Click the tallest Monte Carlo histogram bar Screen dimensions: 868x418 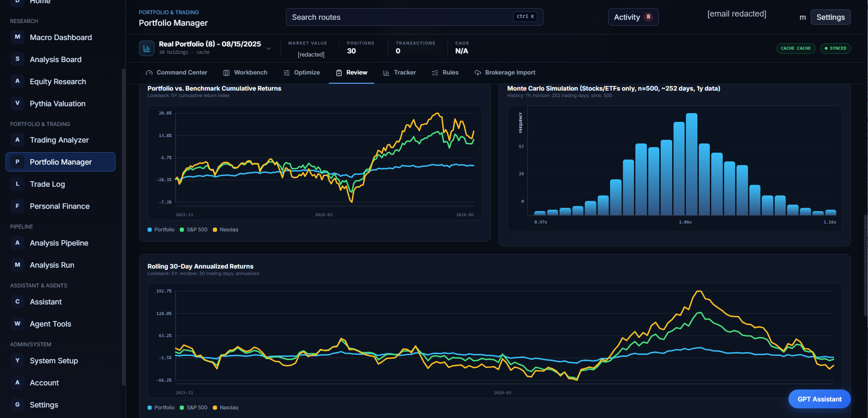pos(691,164)
